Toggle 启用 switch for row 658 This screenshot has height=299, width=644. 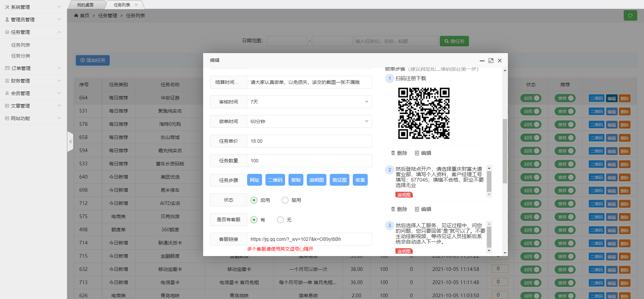[531, 138]
